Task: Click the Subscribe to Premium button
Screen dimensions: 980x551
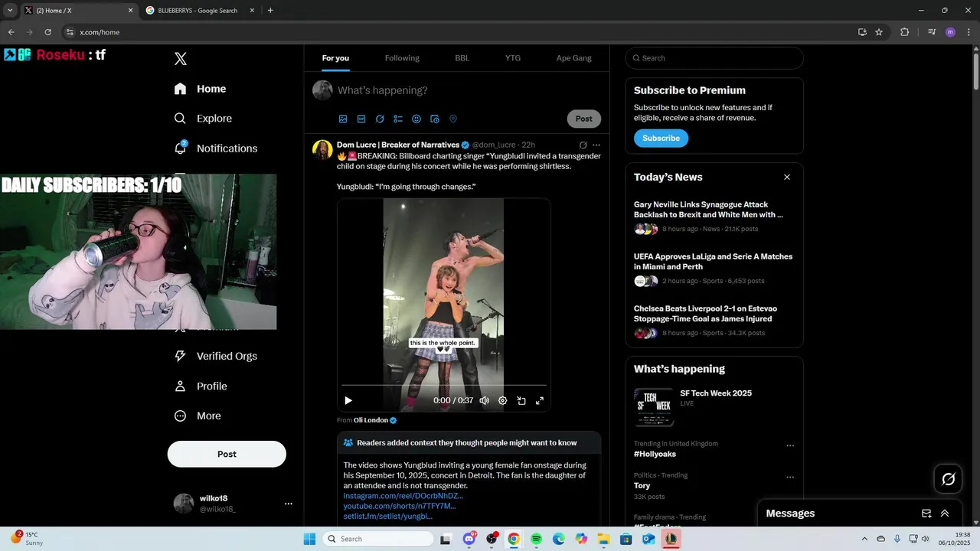Action: [x=661, y=139]
